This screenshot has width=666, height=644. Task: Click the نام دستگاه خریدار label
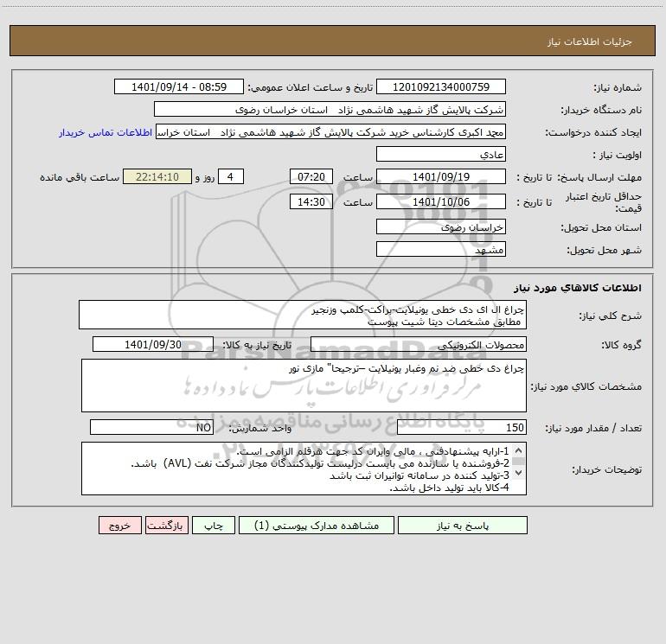click(601, 110)
